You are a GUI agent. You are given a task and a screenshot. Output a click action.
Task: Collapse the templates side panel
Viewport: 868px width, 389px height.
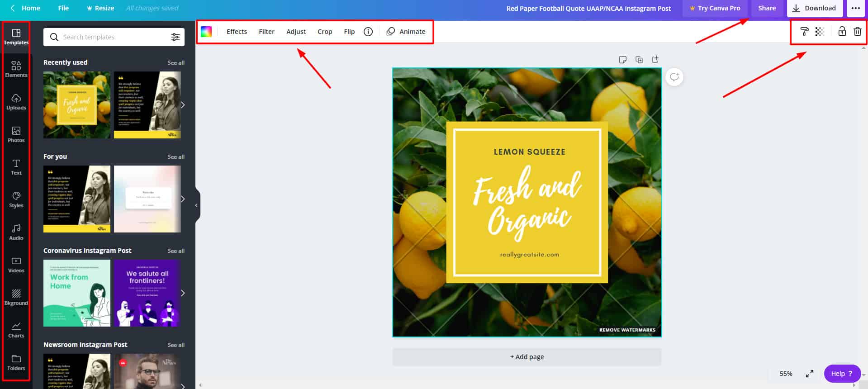196,205
